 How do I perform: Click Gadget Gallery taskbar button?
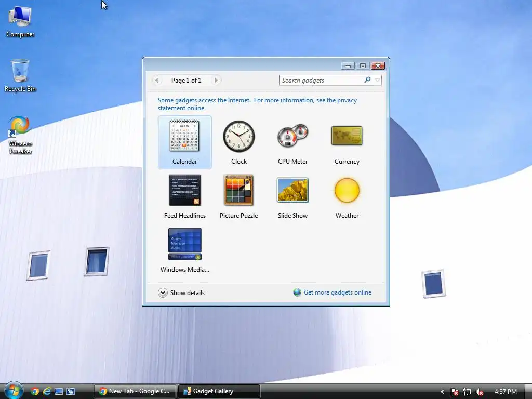219,391
